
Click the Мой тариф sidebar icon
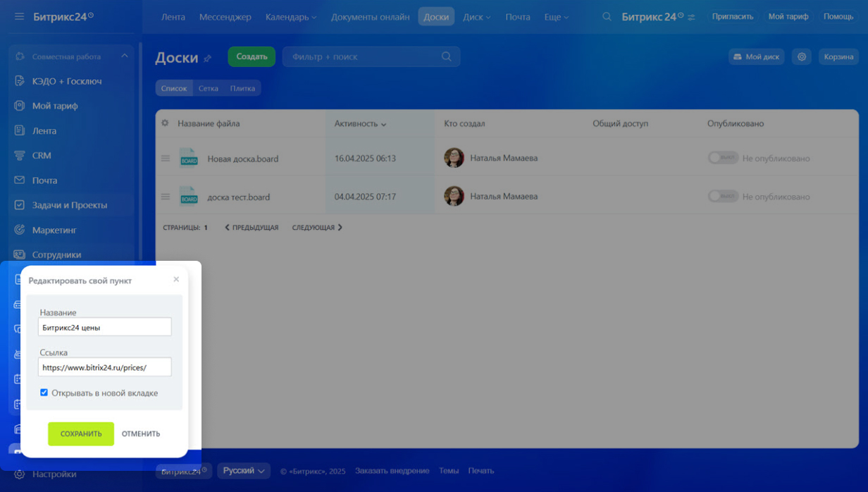click(x=20, y=106)
